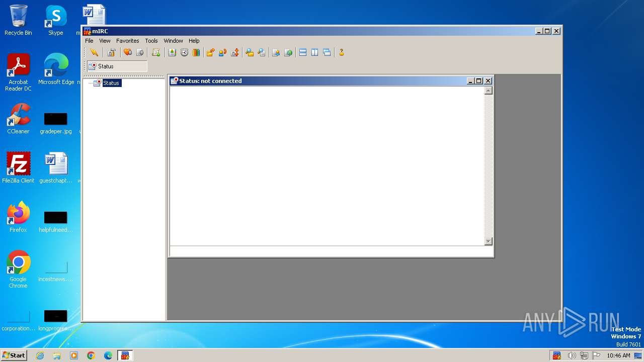Select Status in the treebar
Image resolution: width=644 pixels, height=362 pixels.
click(x=111, y=83)
